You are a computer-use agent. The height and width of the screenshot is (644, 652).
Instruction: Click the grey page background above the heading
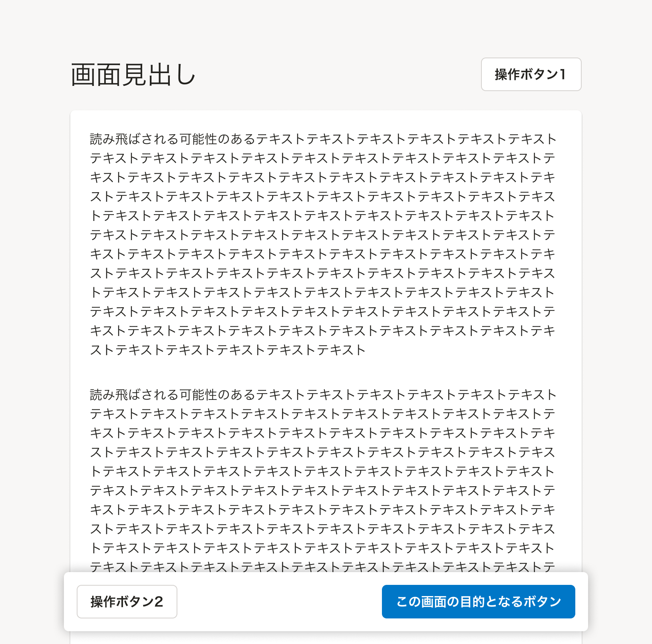point(326,28)
